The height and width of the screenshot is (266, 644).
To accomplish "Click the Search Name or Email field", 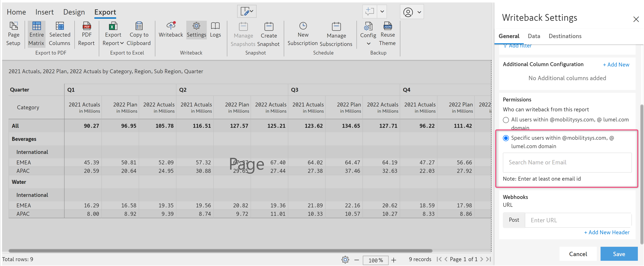I will [567, 162].
